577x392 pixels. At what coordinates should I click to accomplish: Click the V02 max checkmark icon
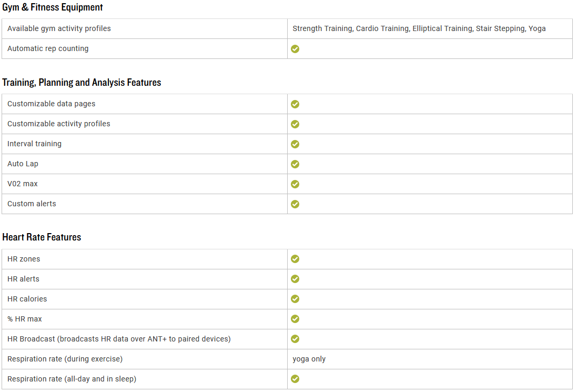[x=295, y=184]
